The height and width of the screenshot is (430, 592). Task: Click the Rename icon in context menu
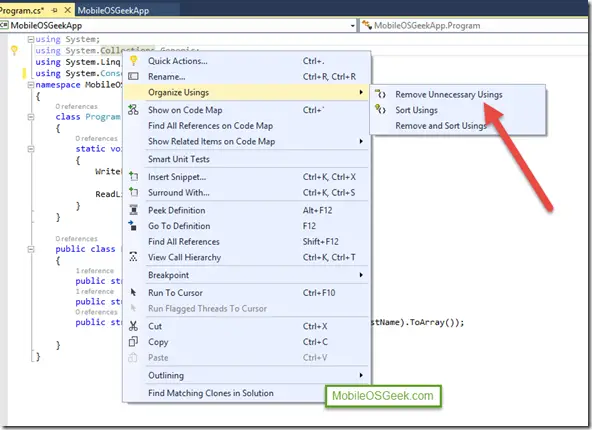click(133, 77)
